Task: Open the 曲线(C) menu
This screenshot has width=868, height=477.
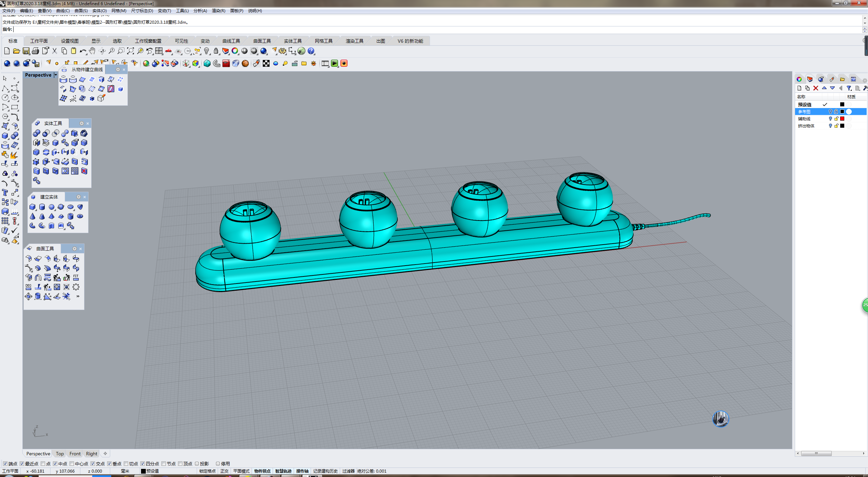Action: point(63,11)
